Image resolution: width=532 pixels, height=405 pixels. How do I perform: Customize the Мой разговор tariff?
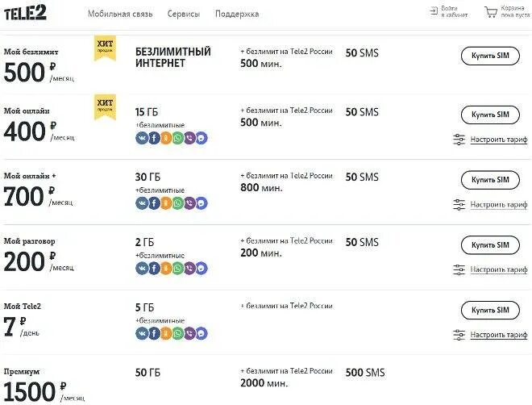tap(499, 269)
